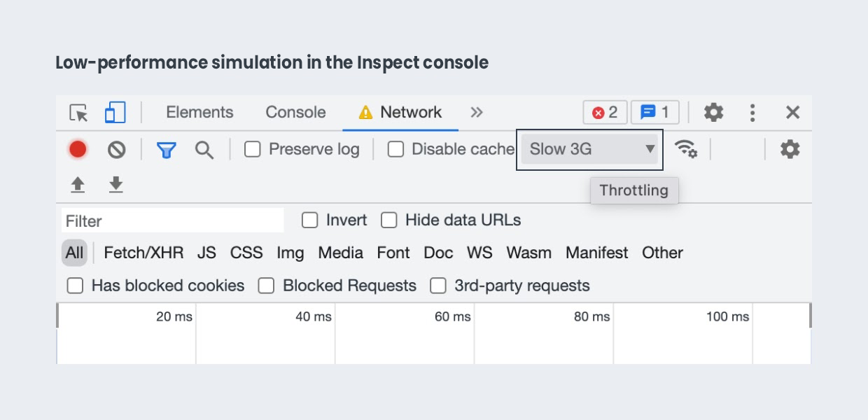
Task: Select the inspect element cursor icon
Action: (x=78, y=113)
